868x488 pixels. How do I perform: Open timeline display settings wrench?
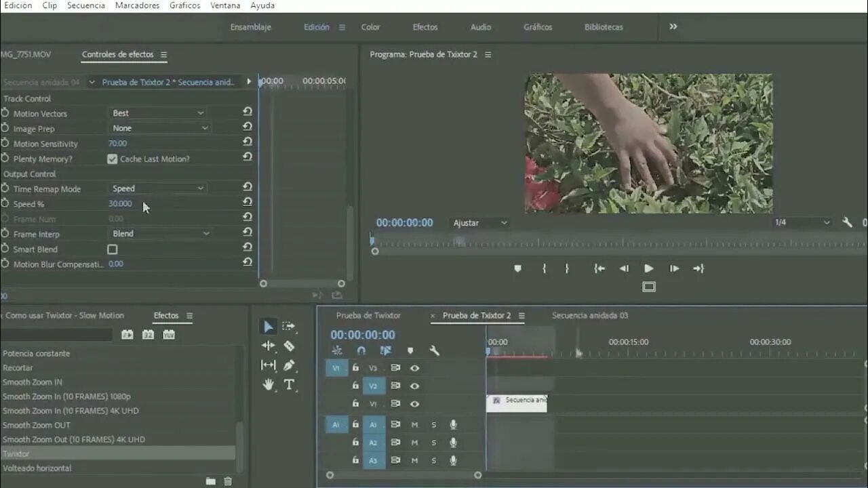pos(435,350)
